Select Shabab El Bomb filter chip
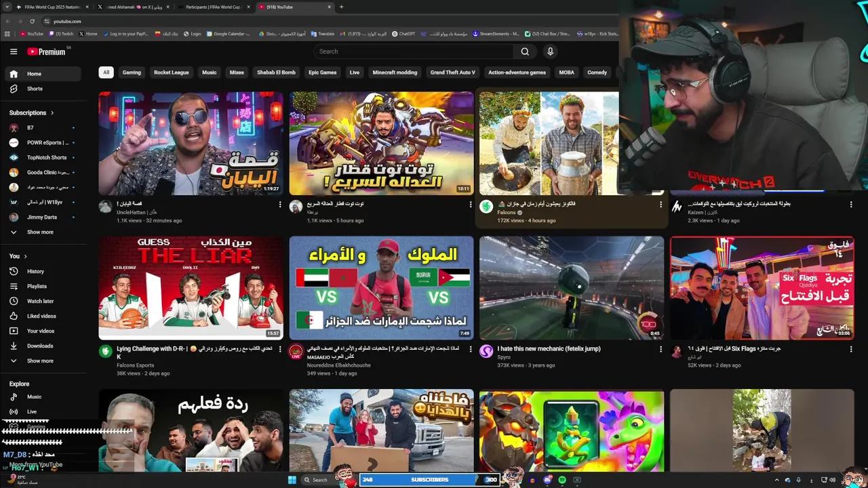 [276, 73]
